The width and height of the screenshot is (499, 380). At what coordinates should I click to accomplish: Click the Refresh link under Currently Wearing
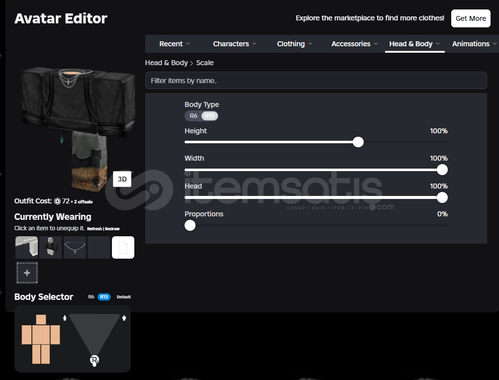94,229
